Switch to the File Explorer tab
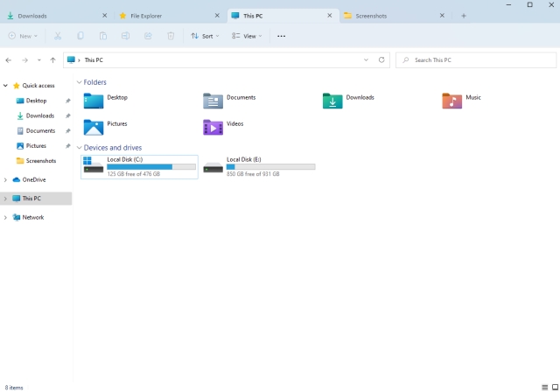Image resolution: width=560 pixels, height=392 pixels. click(170, 16)
